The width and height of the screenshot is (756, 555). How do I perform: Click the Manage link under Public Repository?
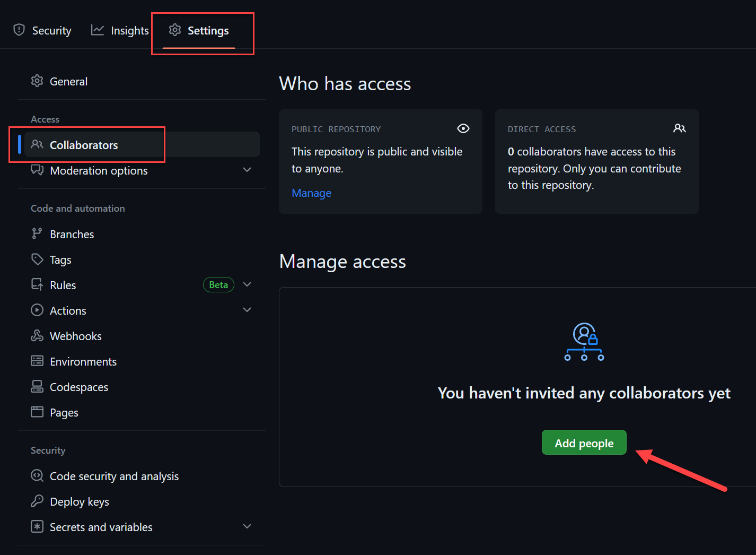[311, 193]
